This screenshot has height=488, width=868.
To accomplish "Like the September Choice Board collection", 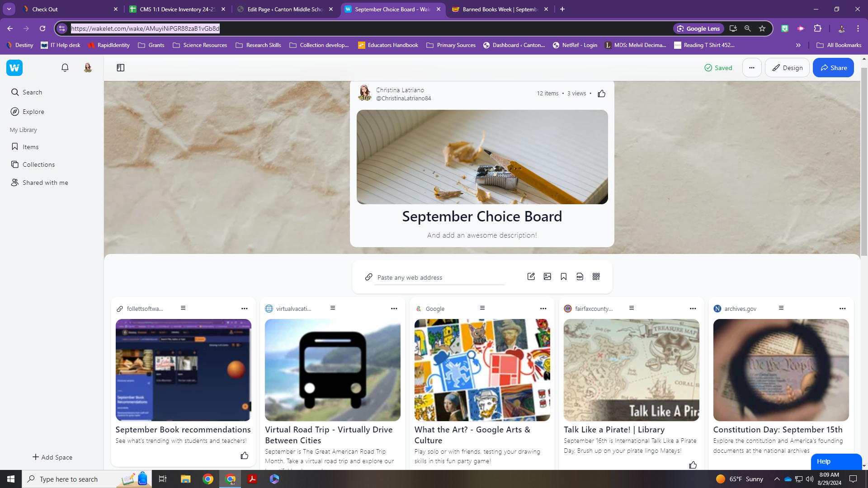I will (x=601, y=94).
